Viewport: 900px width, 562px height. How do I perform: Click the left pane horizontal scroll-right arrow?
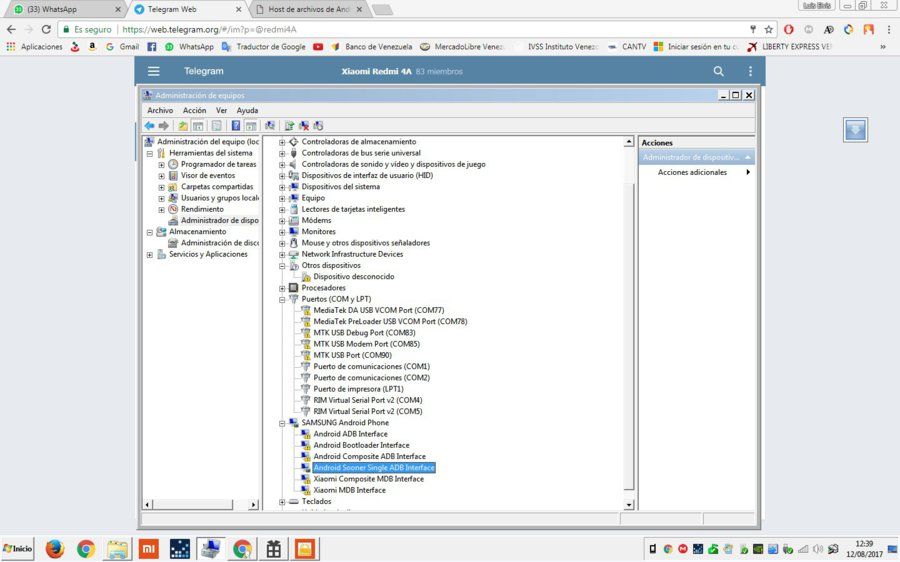point(253,505)
